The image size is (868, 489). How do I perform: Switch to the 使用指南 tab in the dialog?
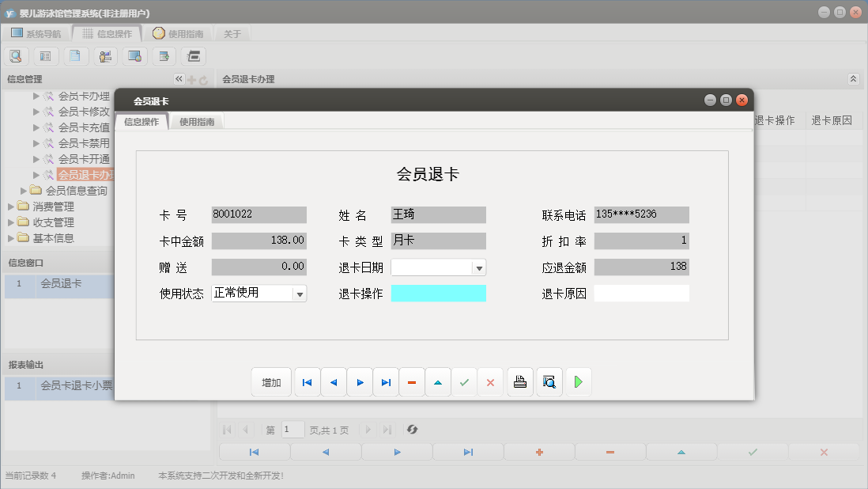(x=197, y=121)
